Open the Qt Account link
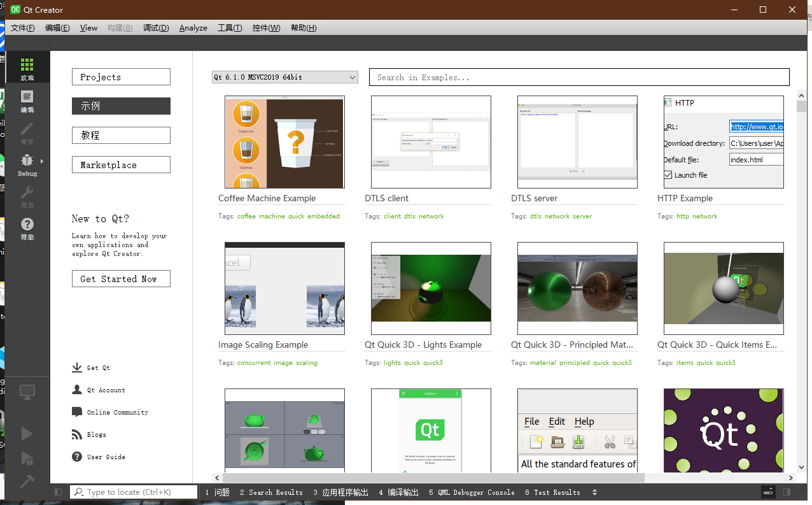Image resolution: width=812 pixels, height=505 pixels. pos(106,390)
